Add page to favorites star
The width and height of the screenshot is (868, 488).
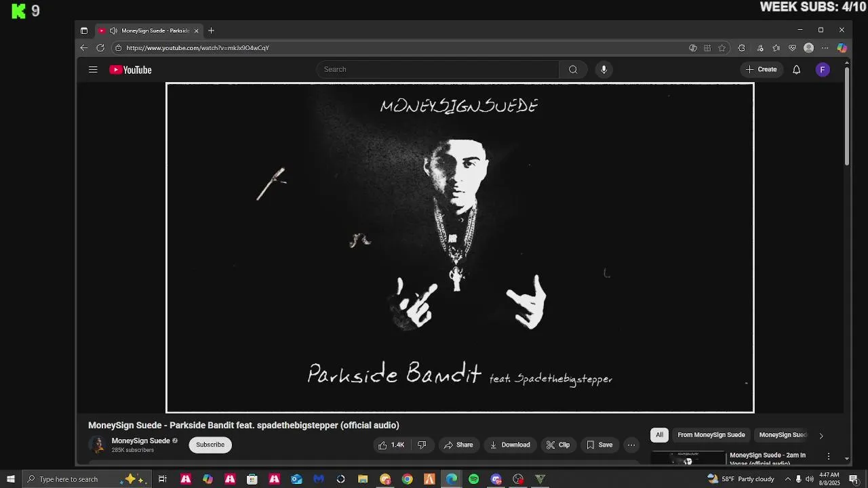(x=722, y=48)
